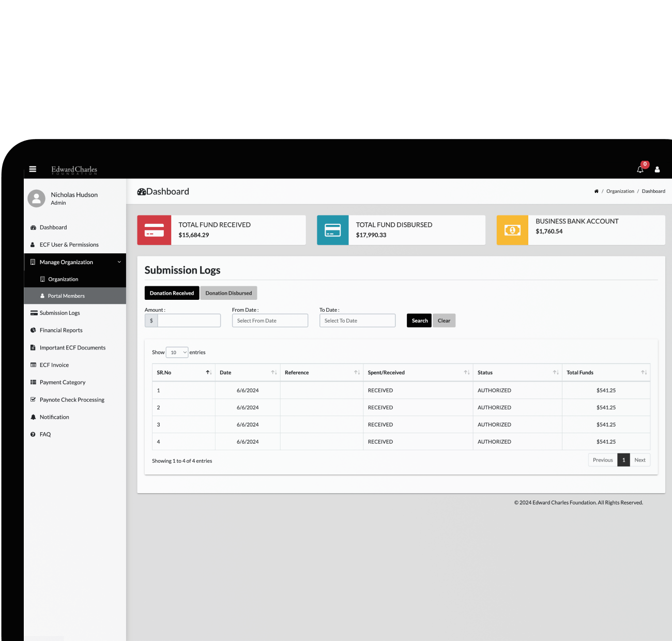Sort the Total Funds column

tap(643, 372)
